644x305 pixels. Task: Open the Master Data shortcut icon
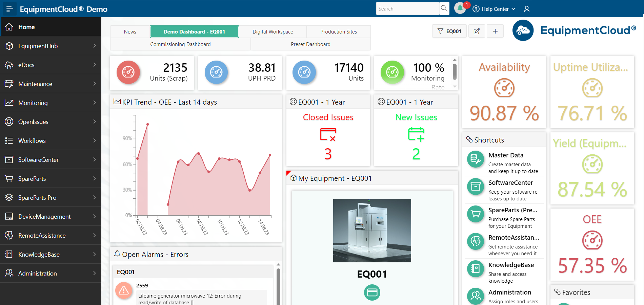point(476,159)
